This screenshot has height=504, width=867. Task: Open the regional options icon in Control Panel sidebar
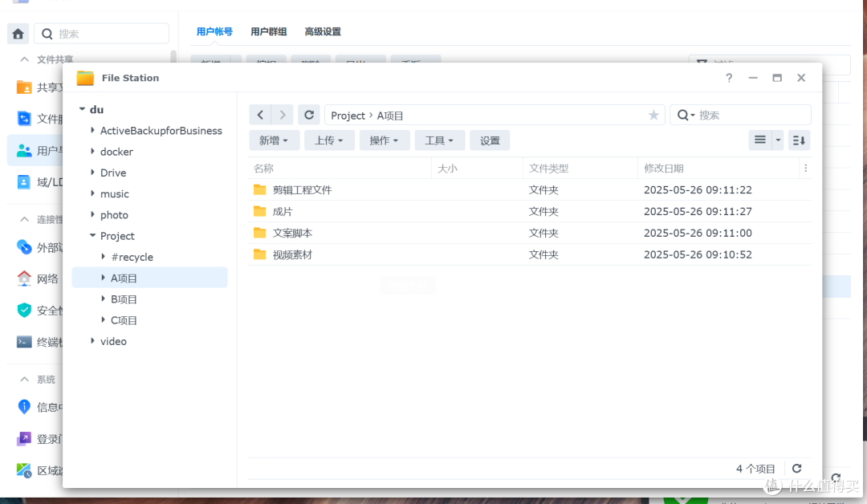coord(24,470)
